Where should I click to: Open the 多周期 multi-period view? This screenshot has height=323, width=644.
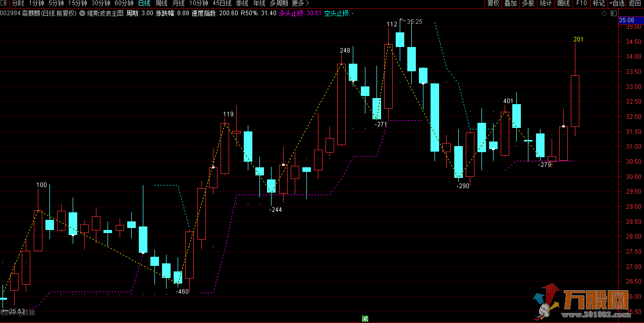tap(279, 4)
